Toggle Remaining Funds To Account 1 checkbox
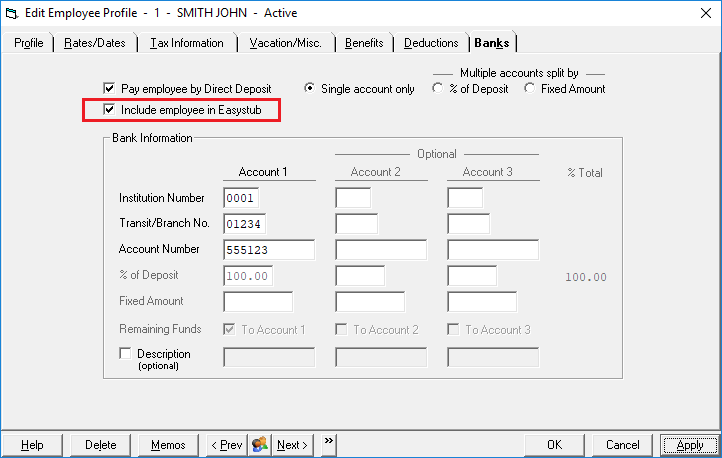This screenshot has height=458, width=722. click(229, 329)
